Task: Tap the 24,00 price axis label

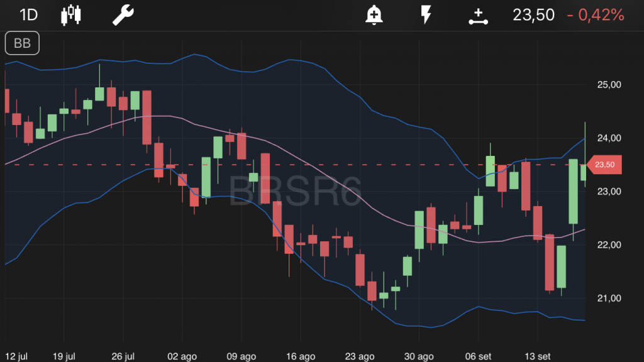Action: [x=609, y=138]
